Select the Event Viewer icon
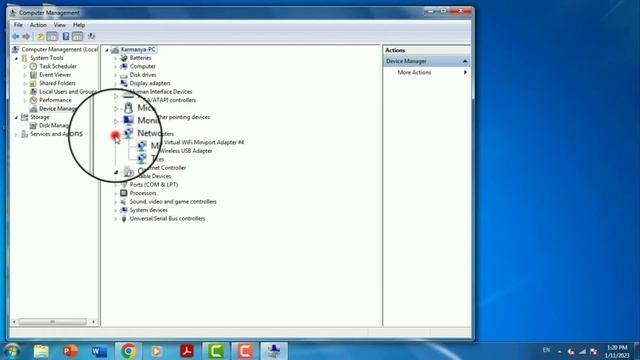The width and height of the screenshot is (640, 360). 33,75
